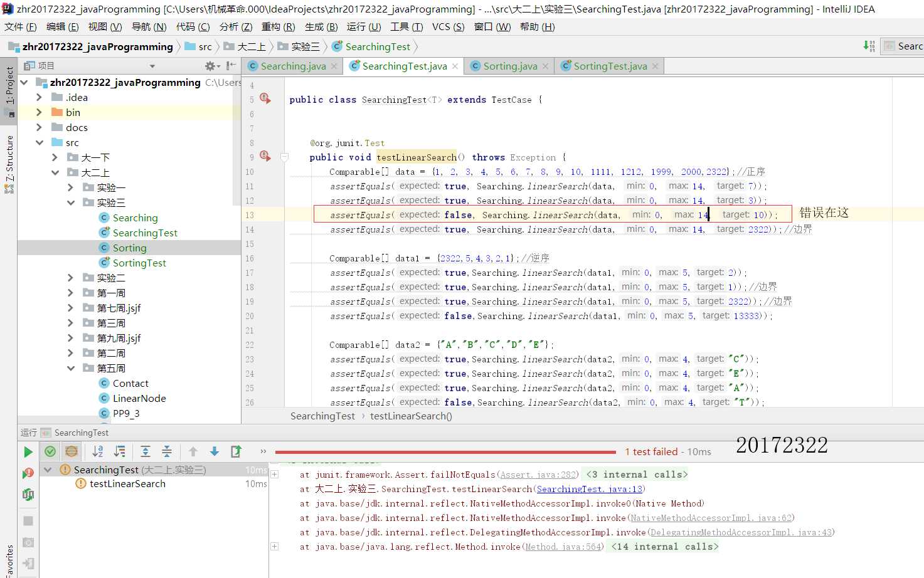Select the Contact class in the project tree
Viewport: 924px width, 578px height.
pyautogui.click(x=130, y=383)
